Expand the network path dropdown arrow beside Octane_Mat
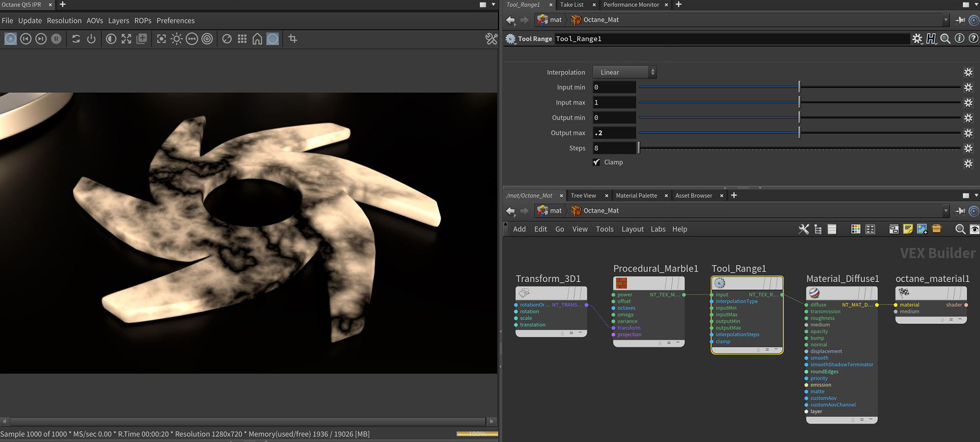980x442 pixels. [x=946, y=211]
